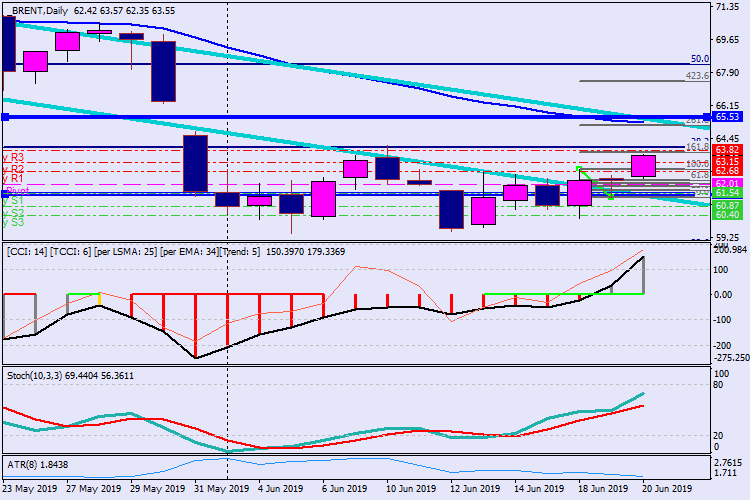The width and height of the screenshot is (750, 500).
Task: Click the R3 pivot level label
Action: click(14, 158)
